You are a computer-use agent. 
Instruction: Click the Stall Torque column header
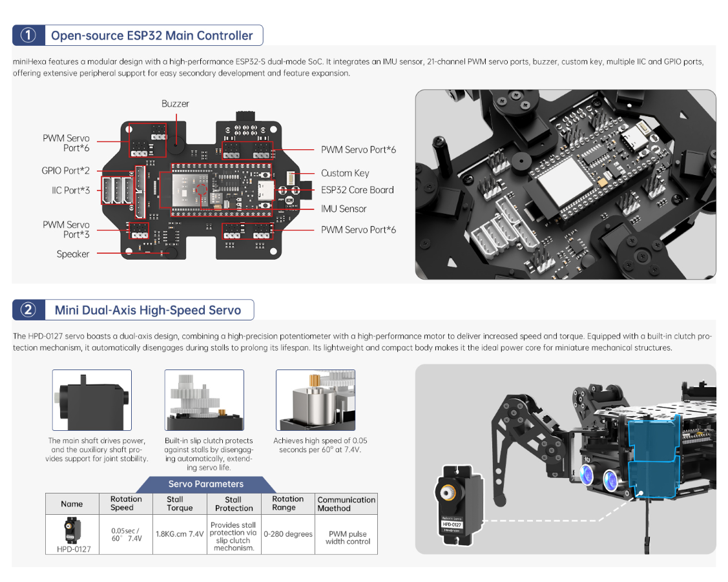click(180, 504)
